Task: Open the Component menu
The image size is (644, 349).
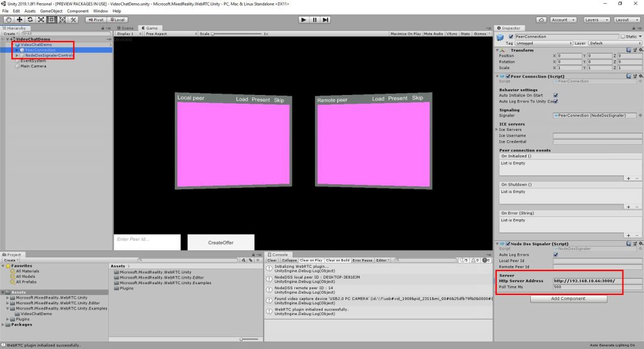Action: pyautogui.click(x=77, y=11)
